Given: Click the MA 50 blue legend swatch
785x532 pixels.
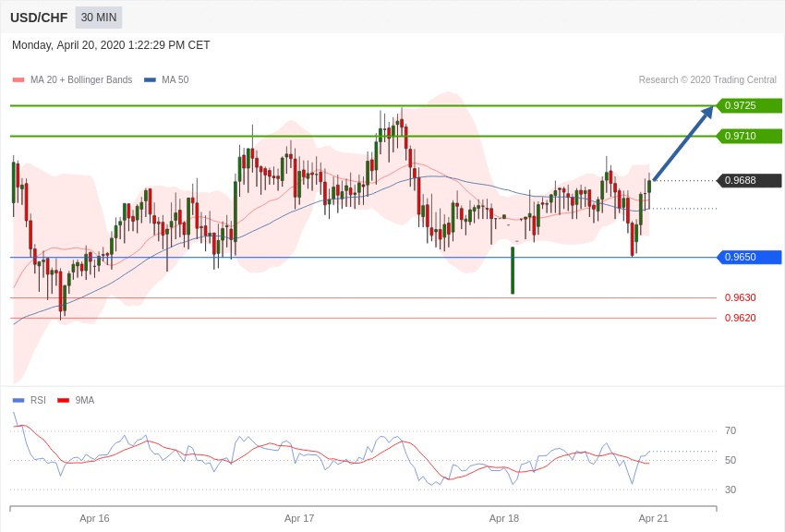Looking at the screenshot, I should pyautogui.click(x=150, y=79).
